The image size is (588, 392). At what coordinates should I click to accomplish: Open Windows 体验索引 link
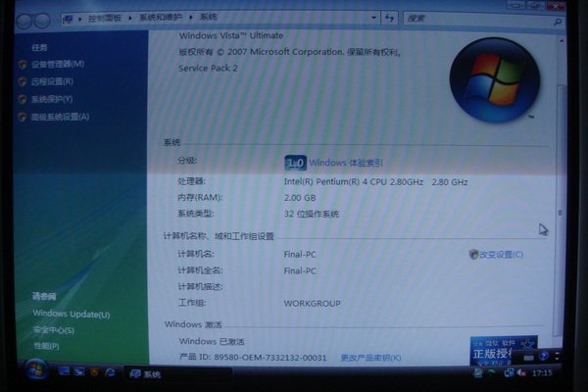tap(346, 163)
